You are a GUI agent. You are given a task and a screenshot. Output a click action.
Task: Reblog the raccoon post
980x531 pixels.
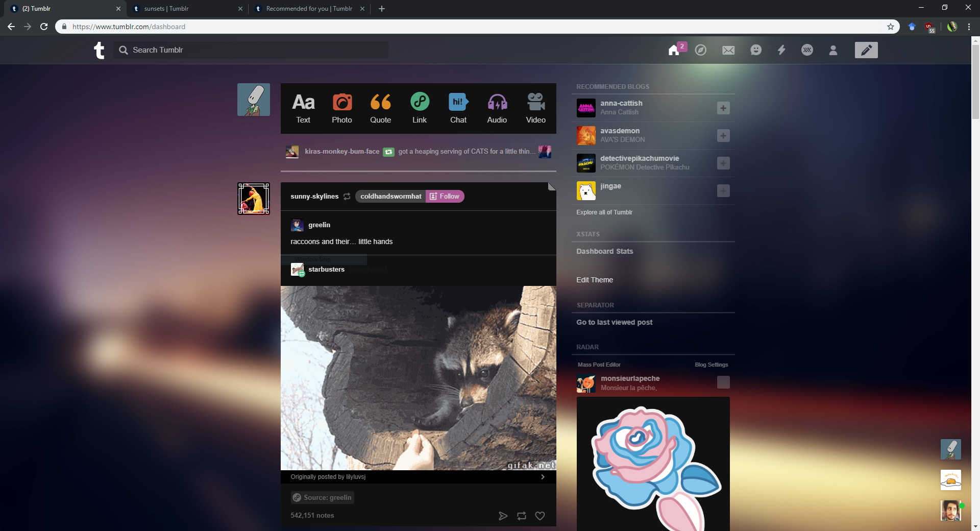(522, 516)
